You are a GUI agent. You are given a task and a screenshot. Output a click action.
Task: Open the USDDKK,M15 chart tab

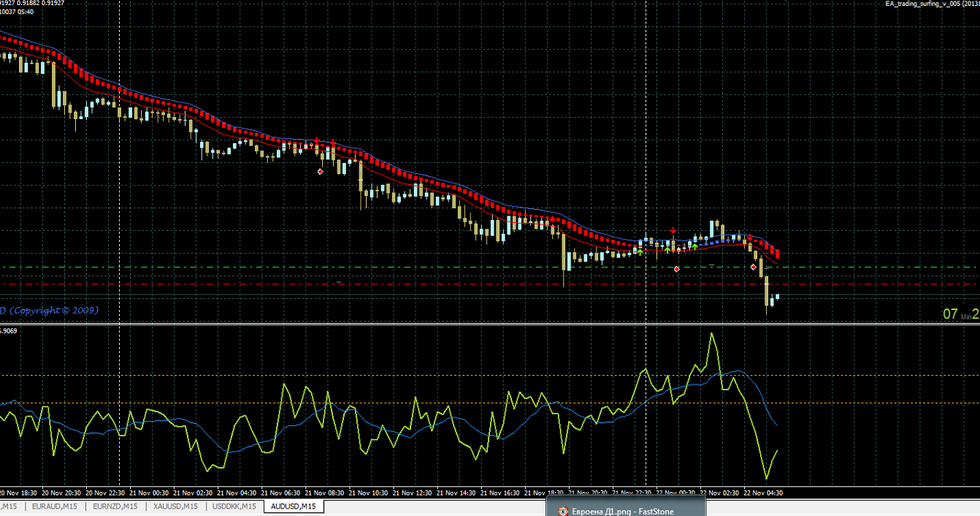[235, 506]
